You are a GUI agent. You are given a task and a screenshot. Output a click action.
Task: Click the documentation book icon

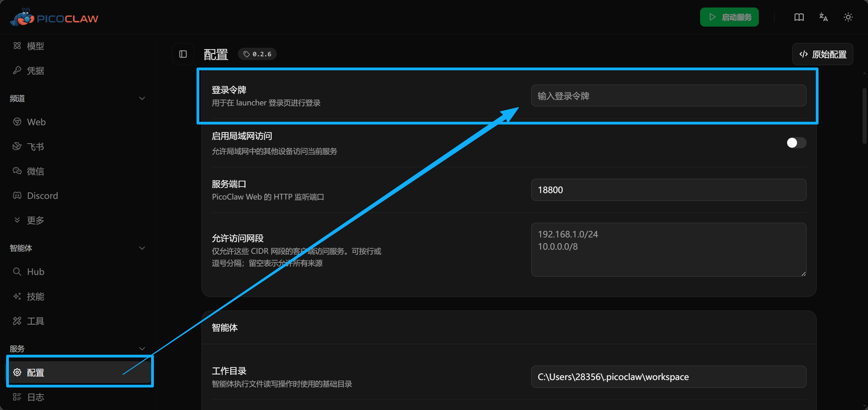click(x=799, y=17)
